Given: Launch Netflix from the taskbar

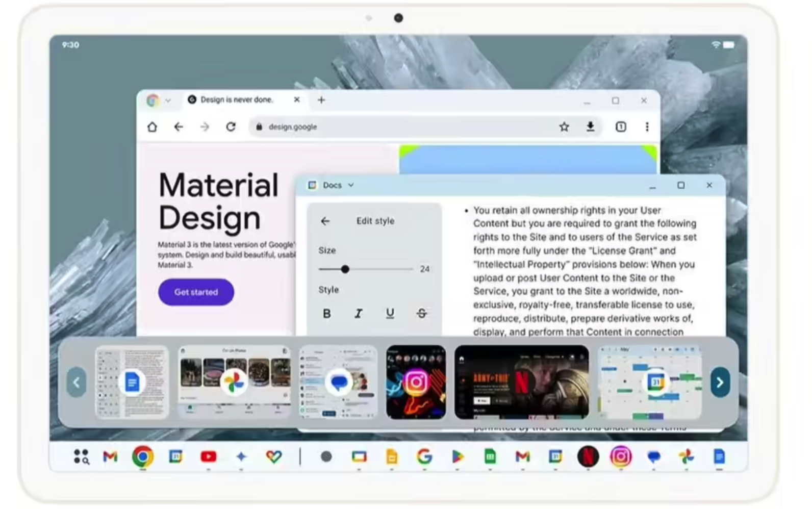Looking at the screenshot, I should point(588,456).
